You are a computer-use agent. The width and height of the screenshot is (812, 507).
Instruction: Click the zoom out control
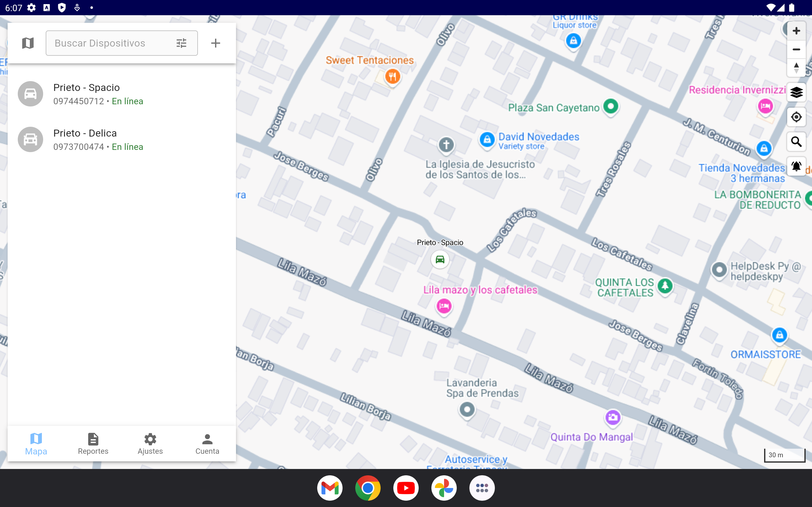(796, 49)
